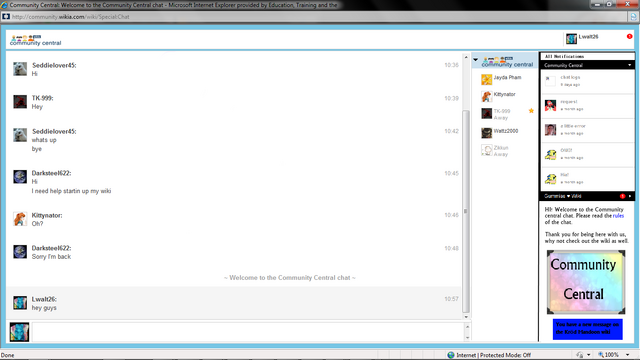Click the input box scroll down arrow
The image size is (640, 360).
(467, 338)
